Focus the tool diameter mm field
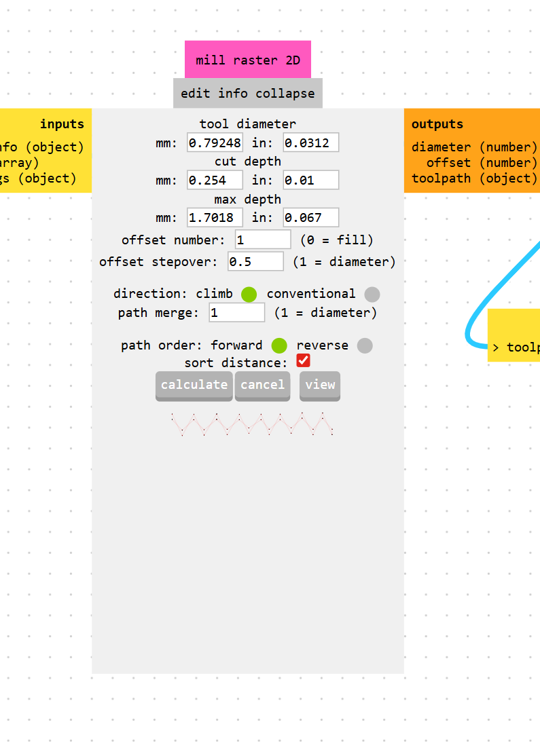Image resolution: width=540 pixels, height=756 pixels. click(215, 143)
